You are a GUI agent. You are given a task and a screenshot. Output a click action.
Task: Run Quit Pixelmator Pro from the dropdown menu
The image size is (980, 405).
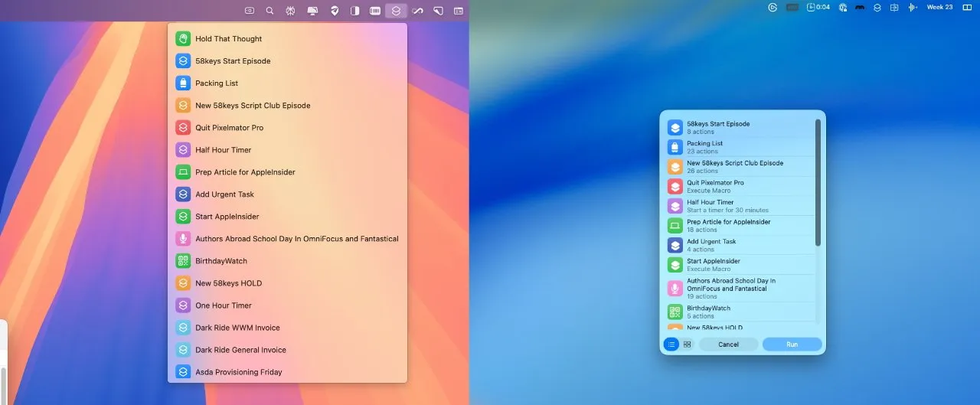229,128
